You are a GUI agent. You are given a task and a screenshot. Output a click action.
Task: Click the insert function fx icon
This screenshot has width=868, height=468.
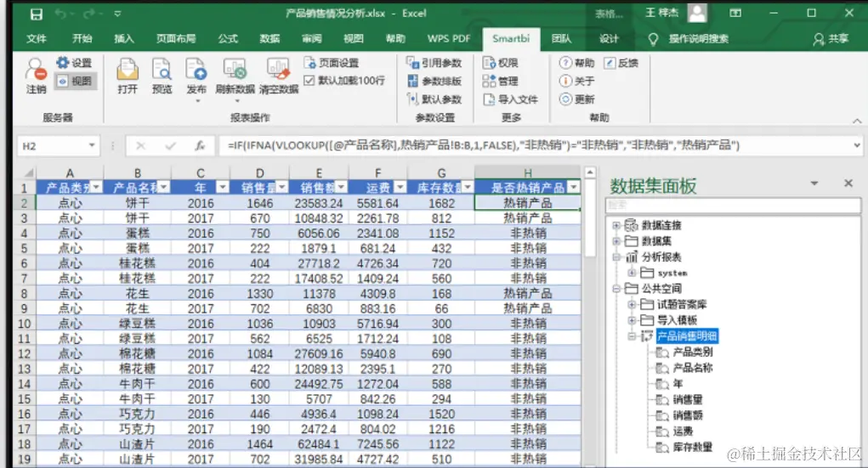(200, 145)
